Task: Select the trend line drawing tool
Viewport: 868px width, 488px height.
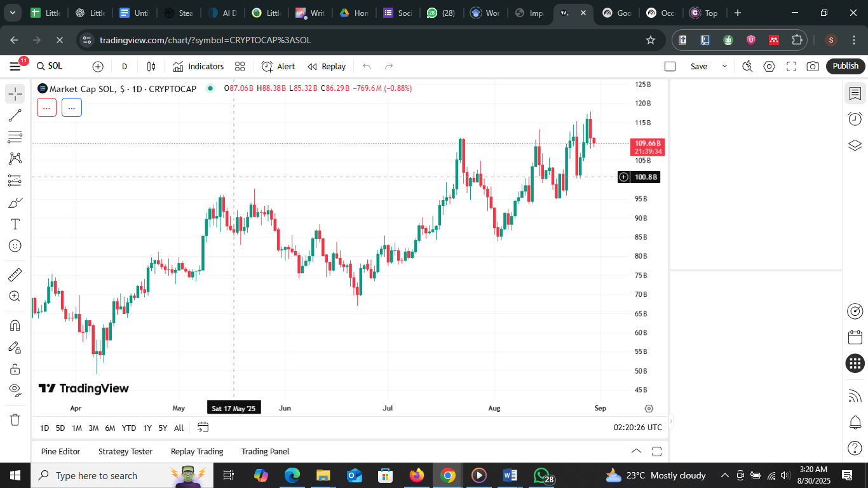Action: tap(15, 116)
